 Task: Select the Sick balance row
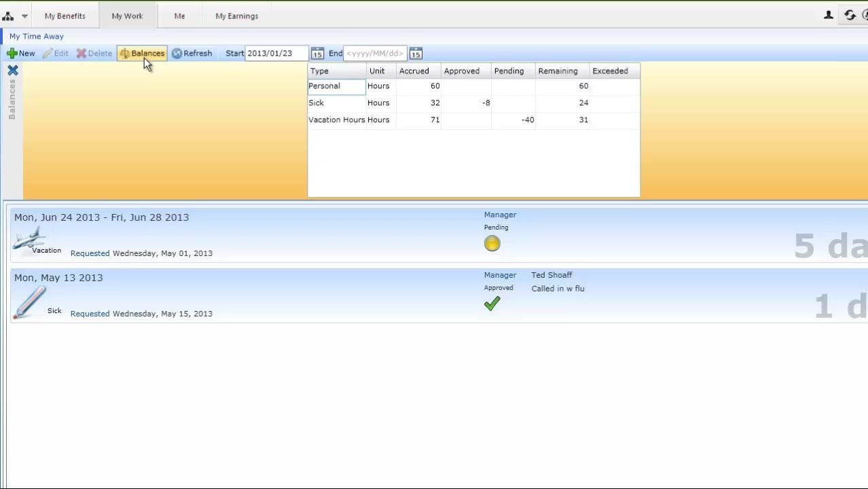tap(473, 103)
